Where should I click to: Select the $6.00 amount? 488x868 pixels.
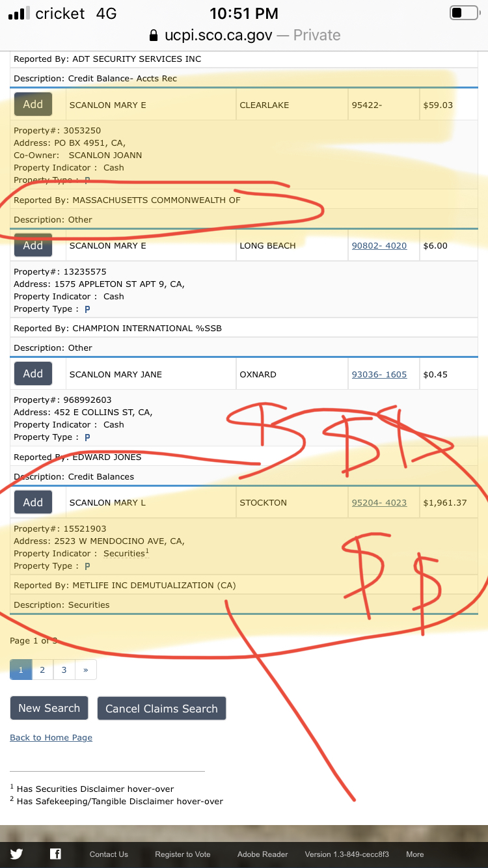(435, 246)
